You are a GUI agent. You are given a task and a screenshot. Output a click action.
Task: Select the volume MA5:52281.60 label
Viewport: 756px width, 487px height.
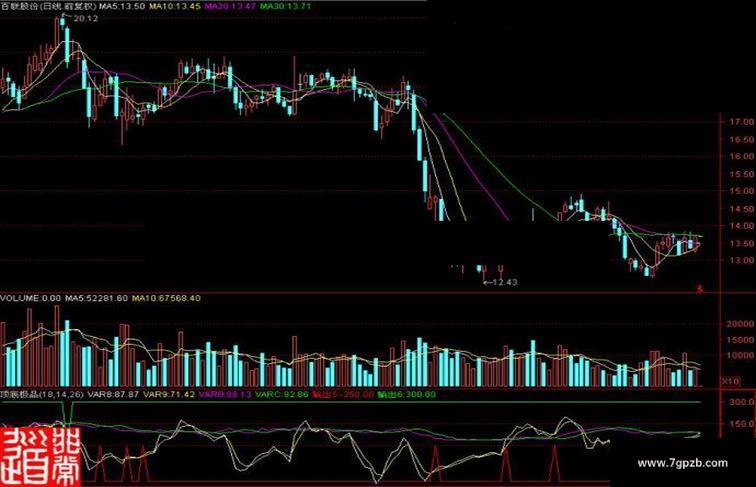[97, 298]
